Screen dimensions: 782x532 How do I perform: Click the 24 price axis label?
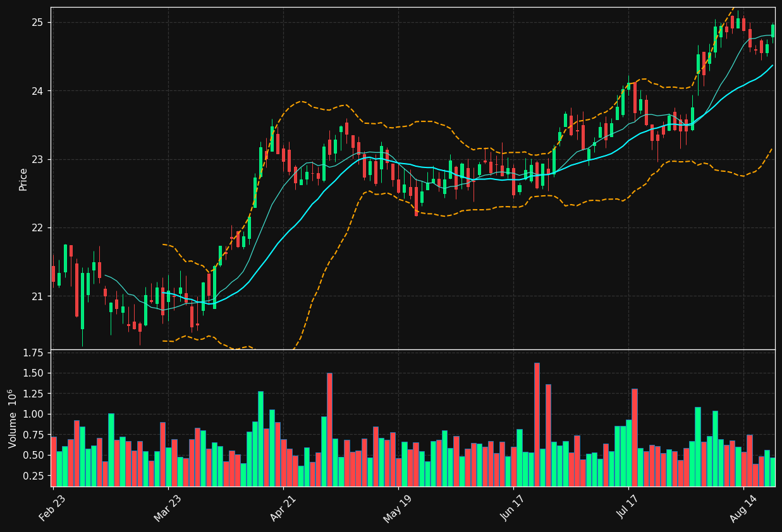tap(37, 91)
